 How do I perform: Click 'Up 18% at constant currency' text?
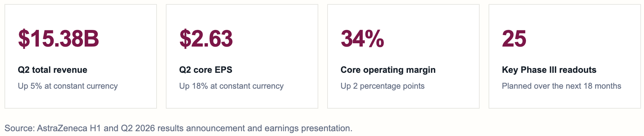[231, 86]
